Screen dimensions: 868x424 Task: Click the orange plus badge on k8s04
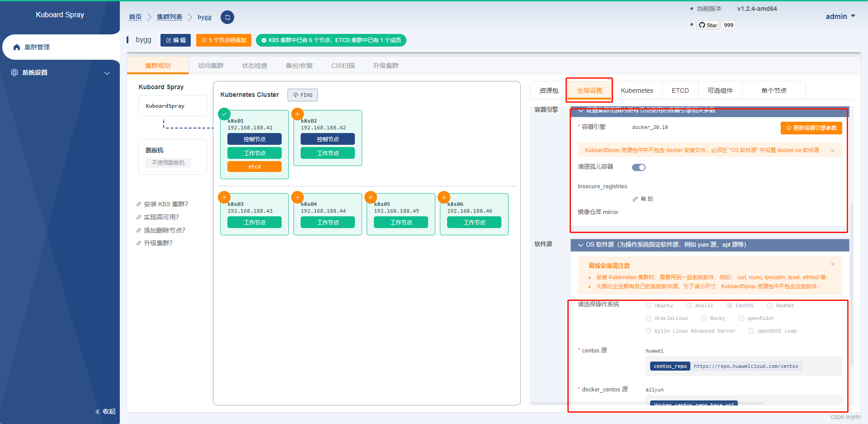[x=297, y=197]
